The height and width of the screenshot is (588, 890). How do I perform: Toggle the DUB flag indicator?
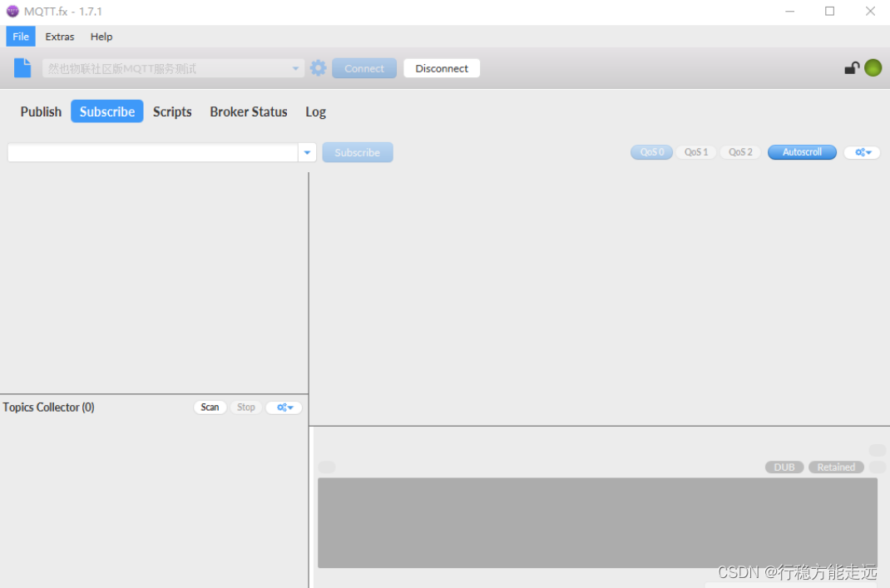(x=784, y=467)
